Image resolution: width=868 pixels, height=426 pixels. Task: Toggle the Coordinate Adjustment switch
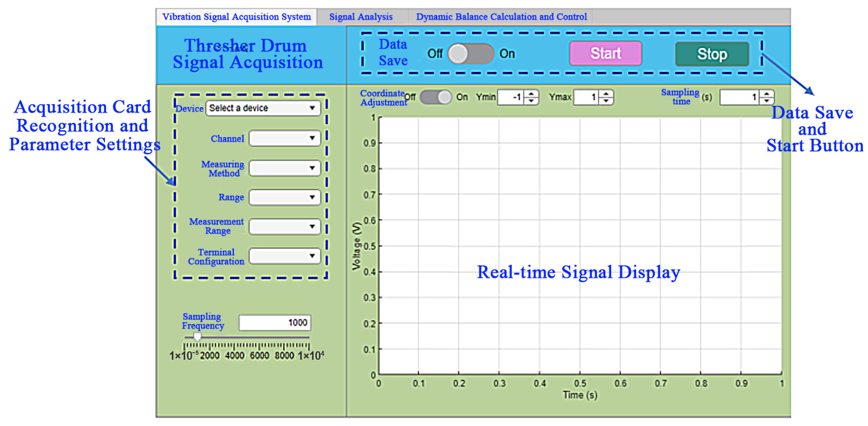(436, 97)
